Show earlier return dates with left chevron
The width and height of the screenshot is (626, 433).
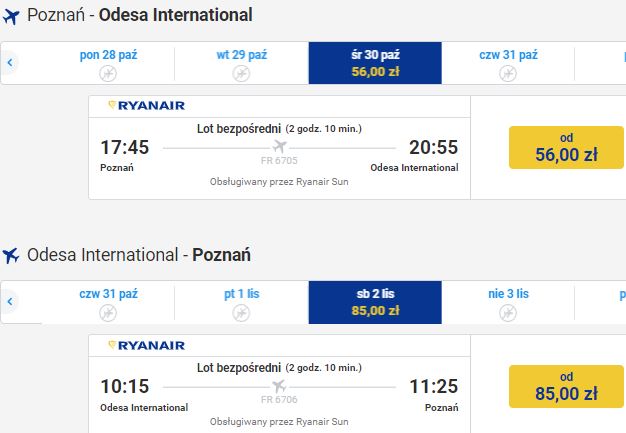pyautogui.click(x=10, y=301)
